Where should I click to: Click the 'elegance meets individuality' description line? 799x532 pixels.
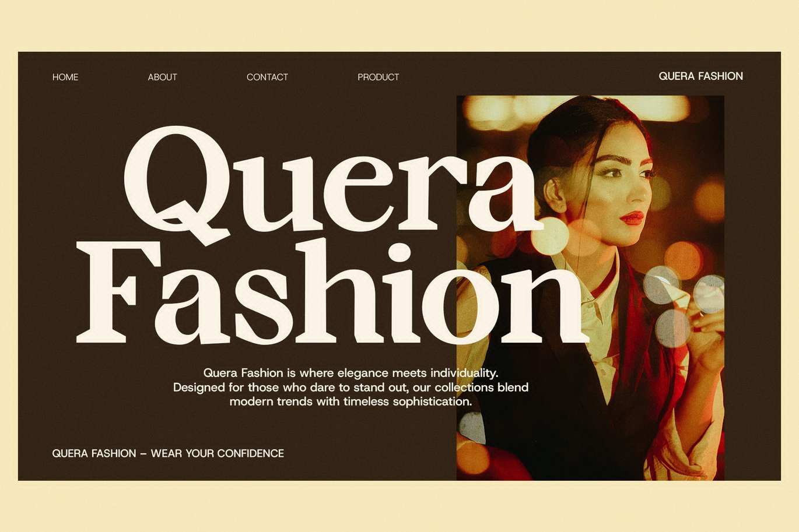tap(351, 373)
